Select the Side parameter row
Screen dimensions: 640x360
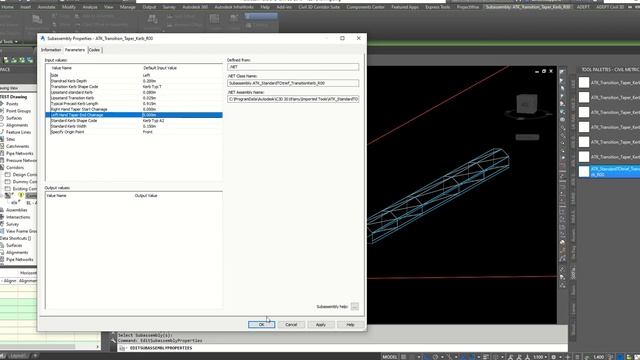point(134,75)
